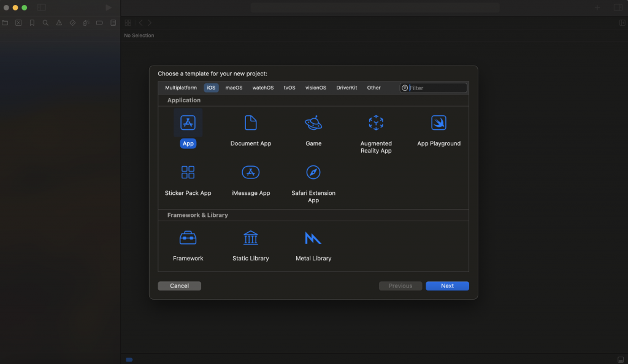Viewport: 628px width, 364px height.
Task: Open the project navigator folder icon
Action: pos(5,23)
